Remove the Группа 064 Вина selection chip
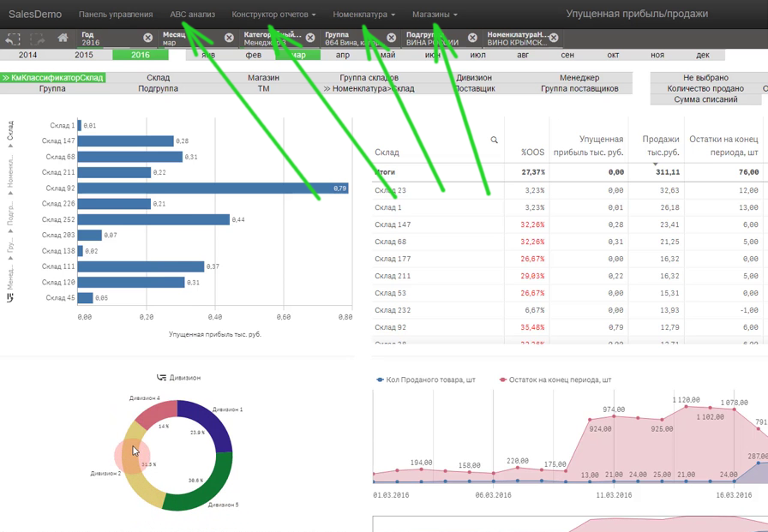Viewport: 768px width, 532px height. point(392,38)
